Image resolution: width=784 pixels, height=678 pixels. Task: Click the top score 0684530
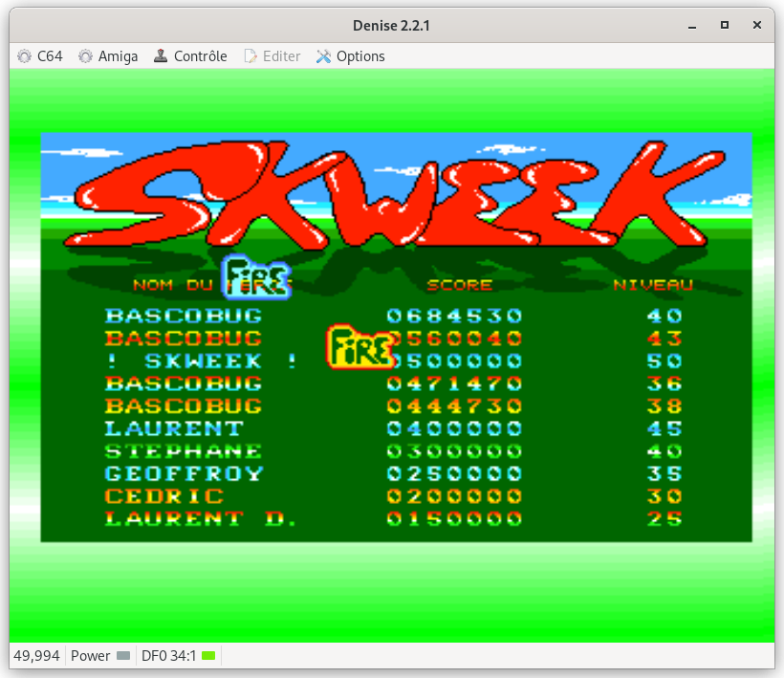(454, 316)
